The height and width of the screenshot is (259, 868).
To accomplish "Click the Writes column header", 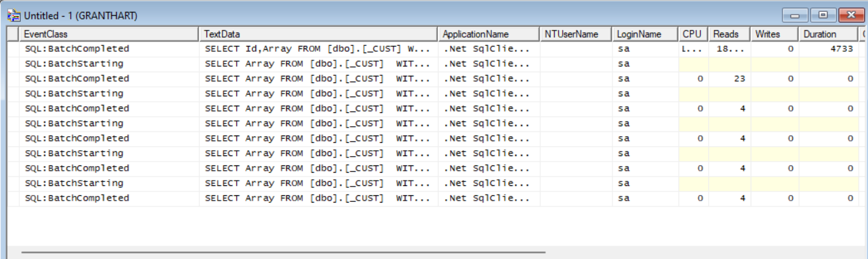I will click(x=774, y=34).
